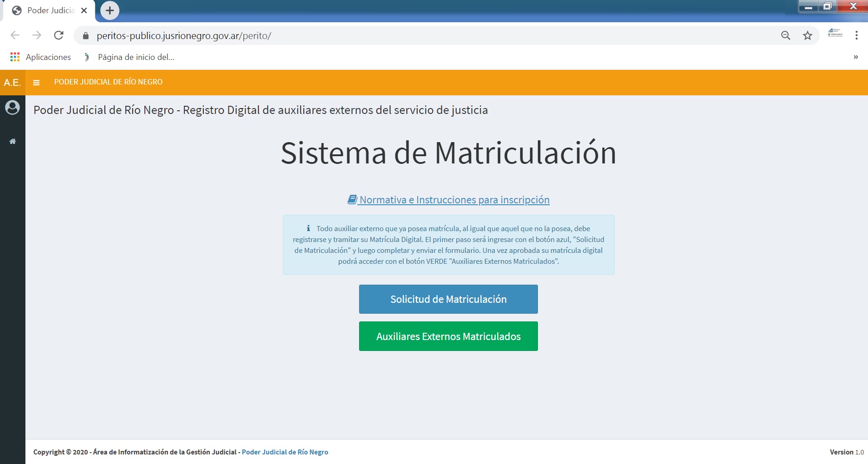
Task: Open the sidebar hamburger menu
Action: coord(36,82)
